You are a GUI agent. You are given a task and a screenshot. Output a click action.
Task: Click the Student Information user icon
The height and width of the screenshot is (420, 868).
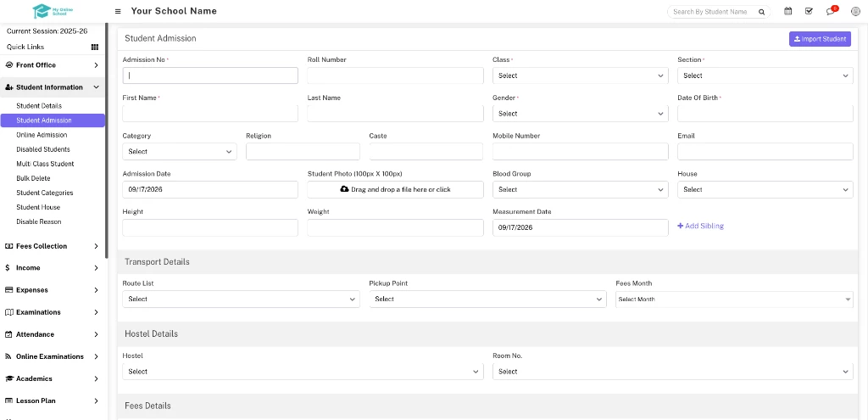click(8, 87)
